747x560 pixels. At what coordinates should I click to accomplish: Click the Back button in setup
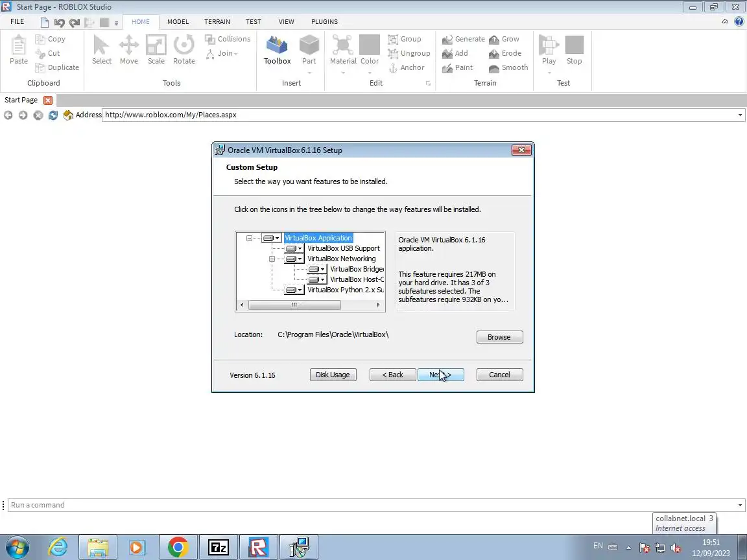click(x=392, y=375)
